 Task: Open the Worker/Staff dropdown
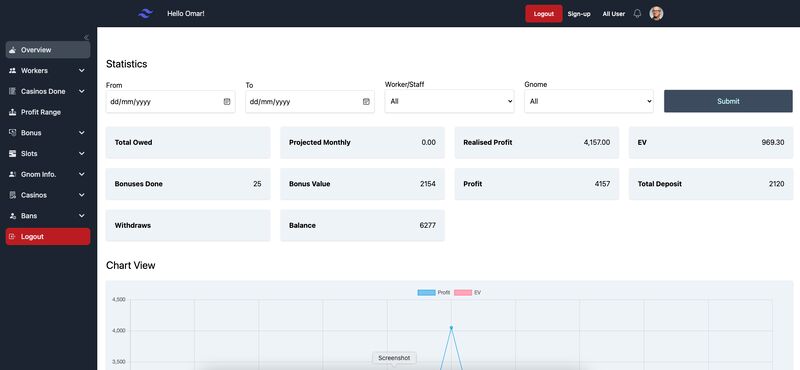pyautogui.click(x=449, y=101)
